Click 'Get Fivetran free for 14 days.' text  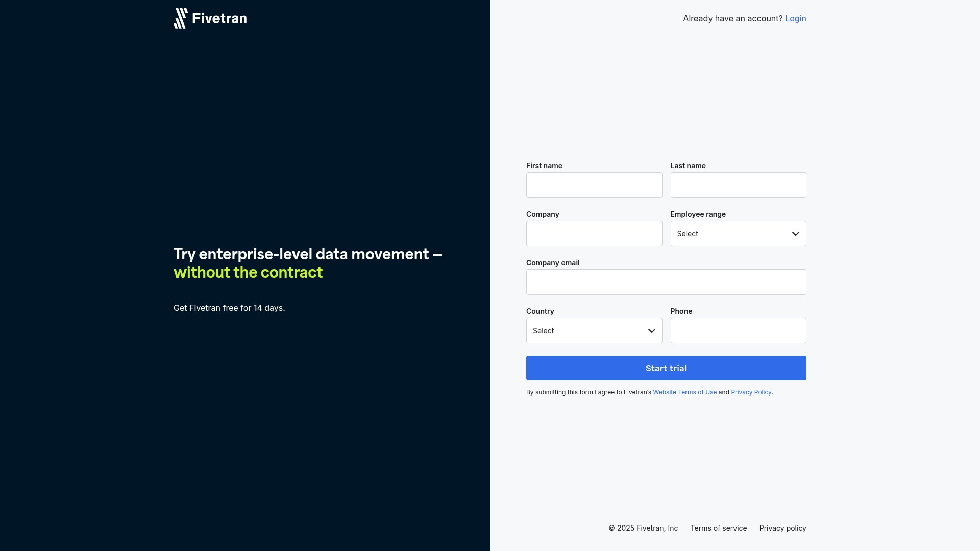click(x=229, y=308)
